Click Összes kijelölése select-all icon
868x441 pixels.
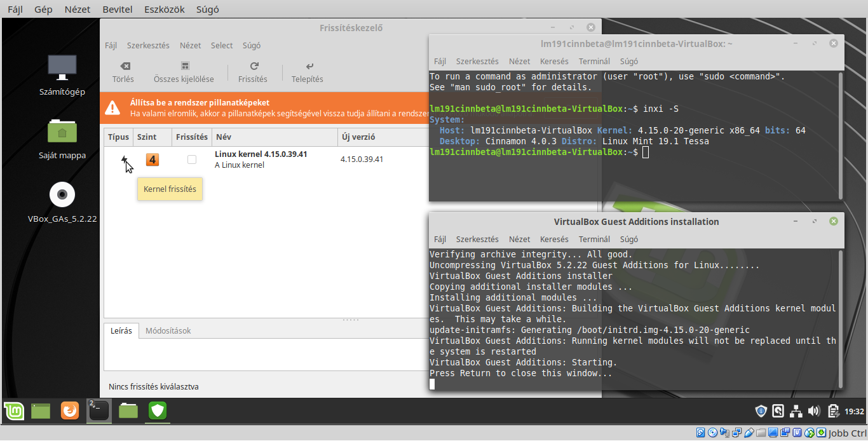[185, 66]
